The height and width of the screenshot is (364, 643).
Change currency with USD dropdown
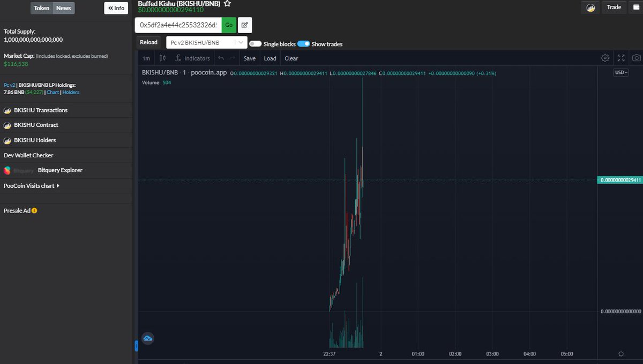tap(621, 73)
